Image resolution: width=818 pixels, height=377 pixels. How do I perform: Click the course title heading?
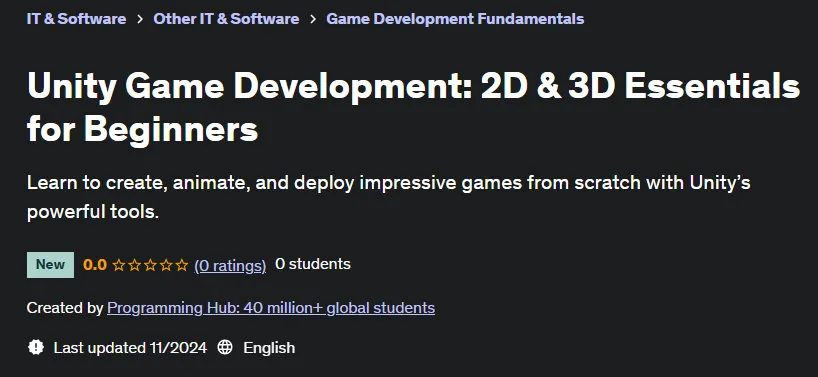click(x=413, y=107)
